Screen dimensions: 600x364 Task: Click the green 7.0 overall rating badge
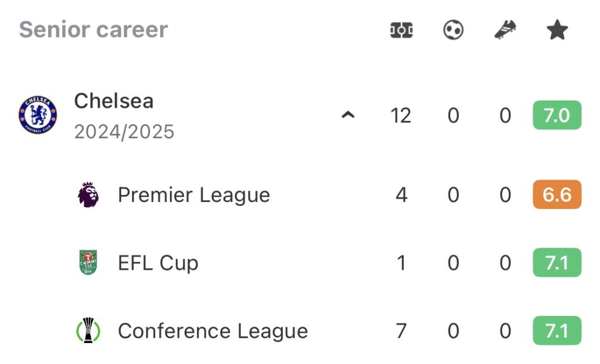click(557, 115)
